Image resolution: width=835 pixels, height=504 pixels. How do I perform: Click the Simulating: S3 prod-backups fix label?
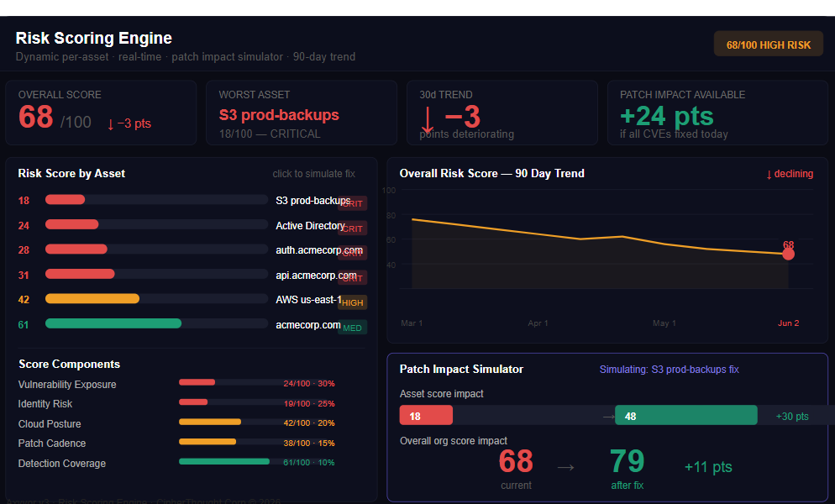point(669,370)
